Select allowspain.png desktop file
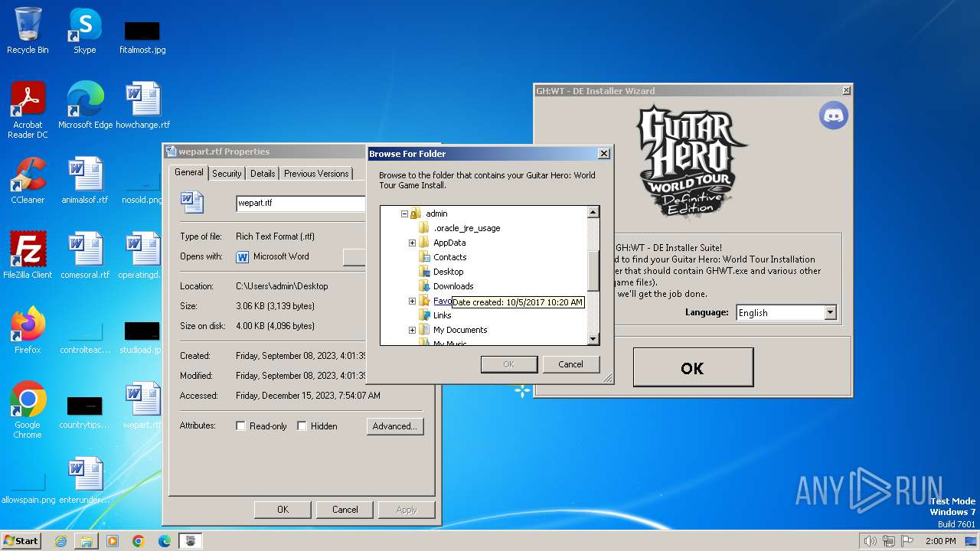Viewport: 980px width, 551px height. 28,487
